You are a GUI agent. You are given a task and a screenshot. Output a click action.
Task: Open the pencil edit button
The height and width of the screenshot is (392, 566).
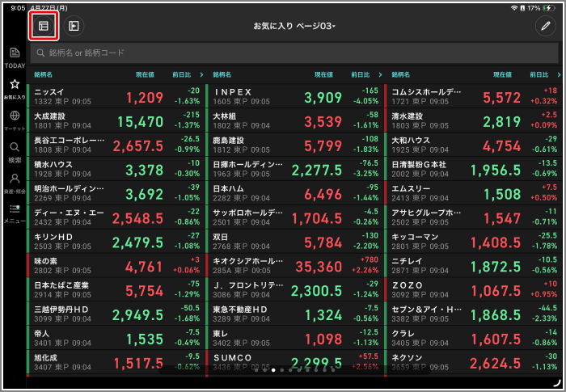[x=546, y=26]
